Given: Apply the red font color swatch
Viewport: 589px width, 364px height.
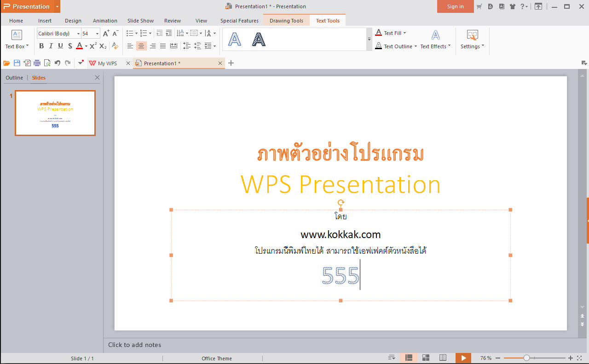Looking at the screenshot, I should (x=79, y=46).
